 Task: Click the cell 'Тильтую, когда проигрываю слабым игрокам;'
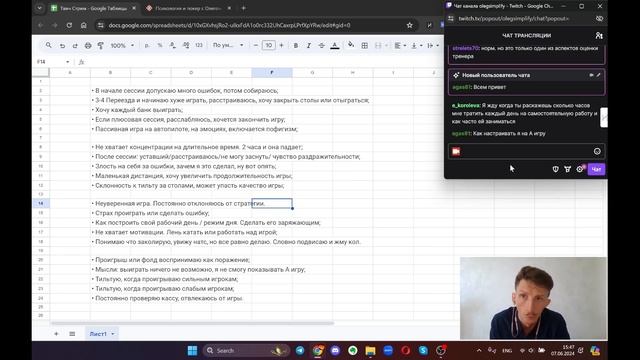[x=163, y=289]
